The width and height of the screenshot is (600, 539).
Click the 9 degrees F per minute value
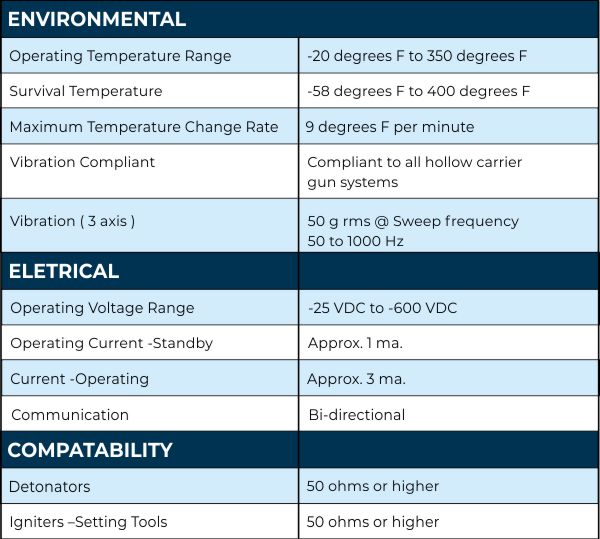coord(391,127)
